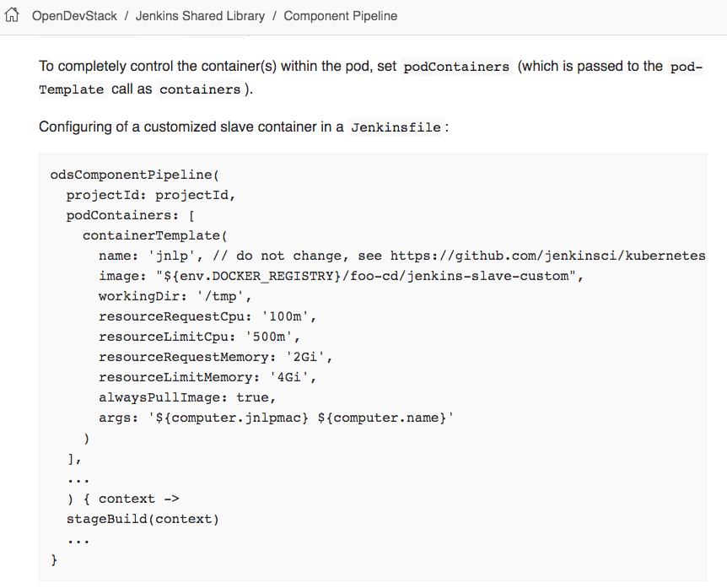Click the podContainers inline code term
The height and width of the screenshot is (588, 727).
[455, 66]
